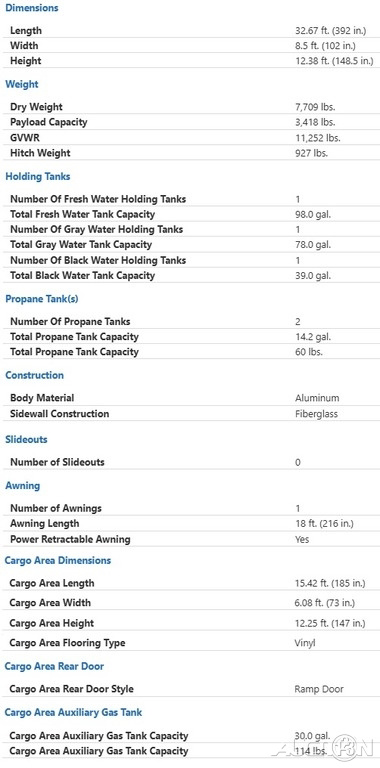Click the Cargo Area Rear Door heading
This screenshot has height=768, width=380.
[x=54, y=666]
